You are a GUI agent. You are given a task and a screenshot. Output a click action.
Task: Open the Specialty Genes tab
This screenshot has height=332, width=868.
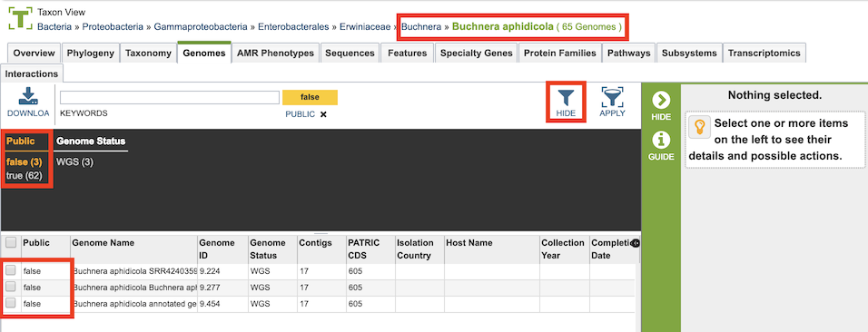pos(476,54)
